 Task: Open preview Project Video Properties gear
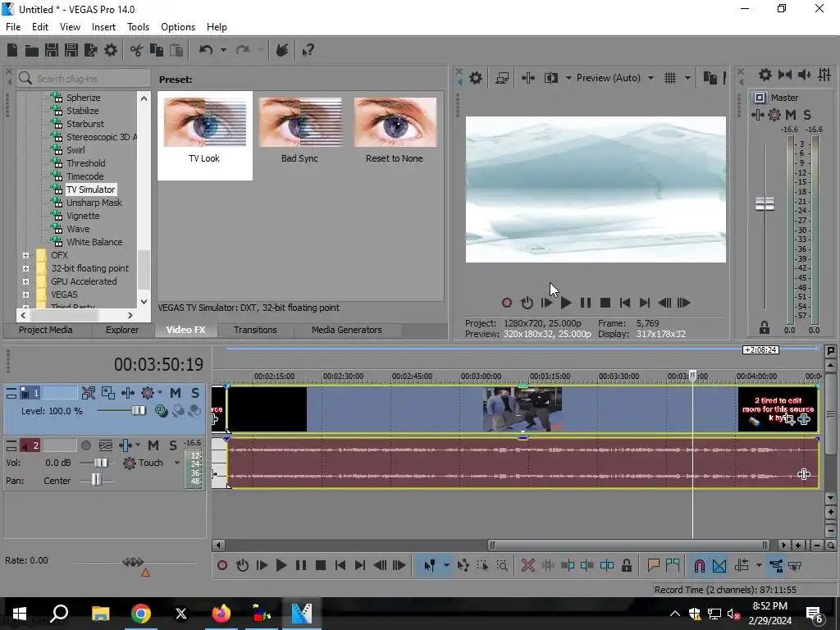[x=476, y=78]
